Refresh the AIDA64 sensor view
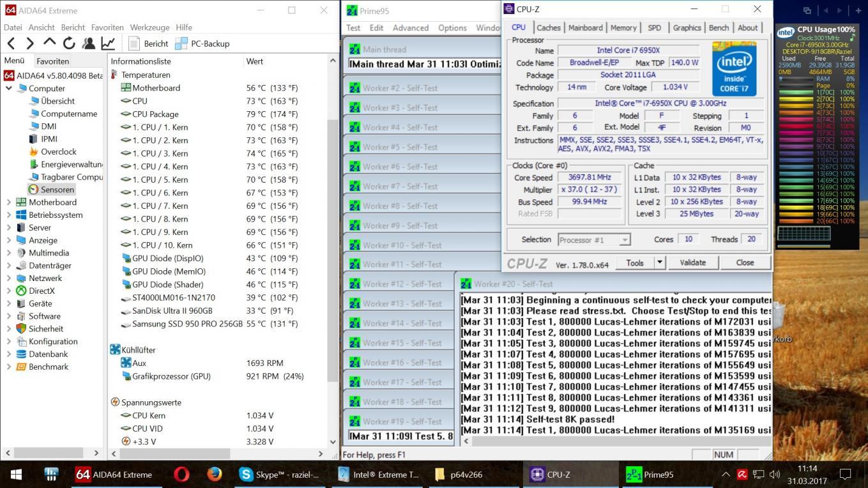Screen dimensions: 868x488 point(69,43)
